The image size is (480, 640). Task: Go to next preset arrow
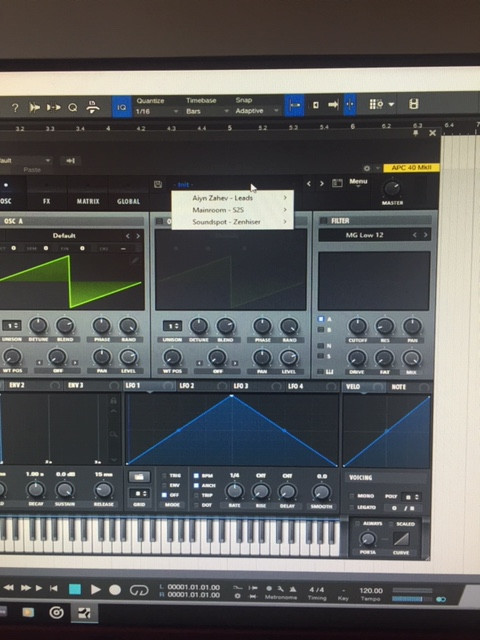pyautogui.click(x=322, y=184)
